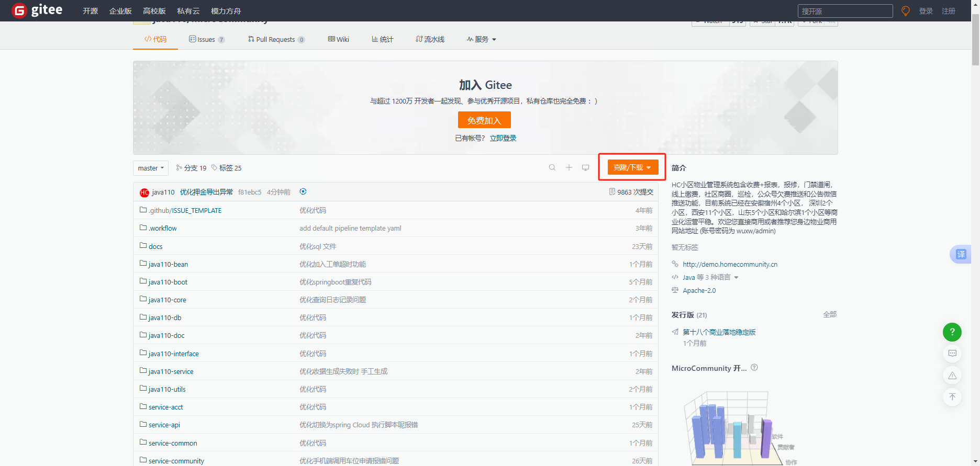
Task: Click the Gitee logo
Action: 37,10
